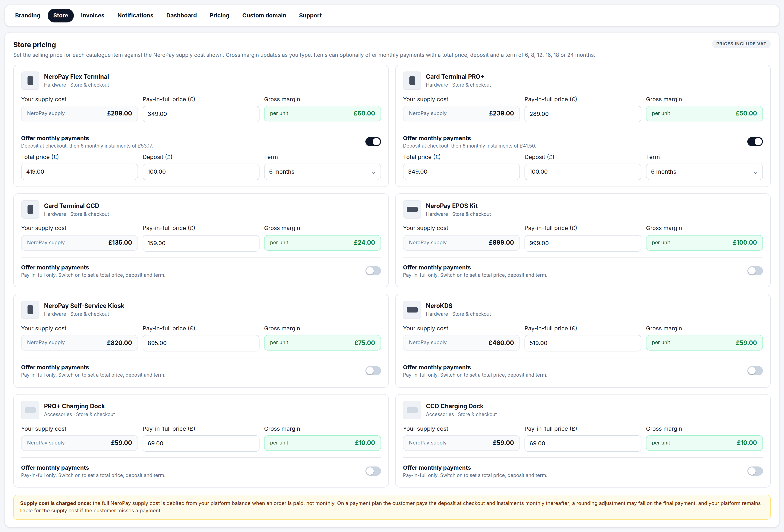The height and width of the screenshot is (532, 784).
Task: Click the Card Terminal PRO+ deposit field
Action: click(x=582, y=172)
